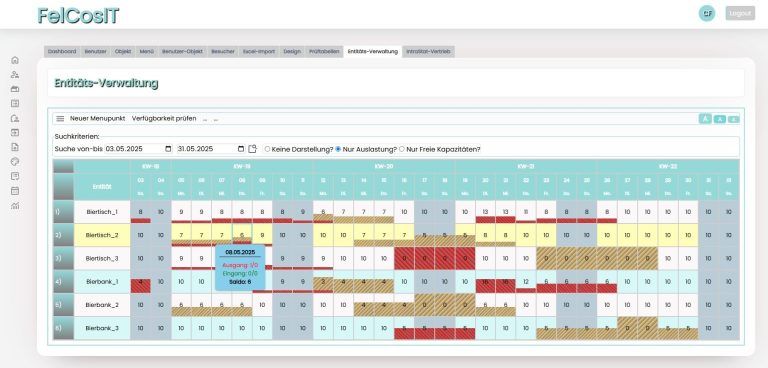Select the Biertisch_2 entity row label

tap(102, 235)
